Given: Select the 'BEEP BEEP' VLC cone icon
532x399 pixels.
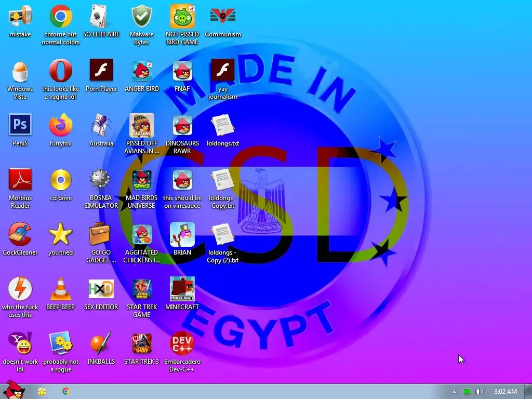Looking at the screenshot, I should tap(60, 289).
